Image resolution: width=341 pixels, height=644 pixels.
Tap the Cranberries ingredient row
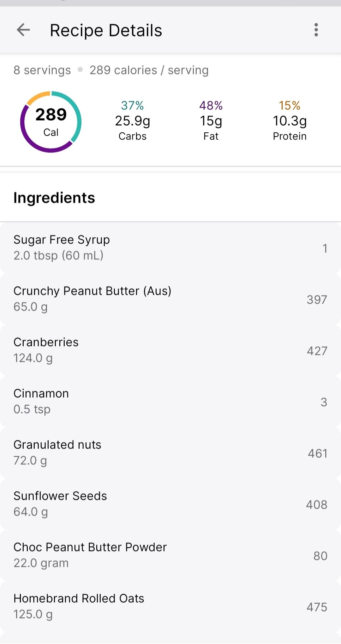(170, 350)
